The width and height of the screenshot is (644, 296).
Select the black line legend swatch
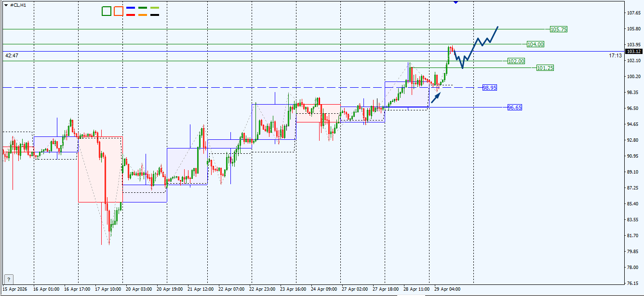[x=155, y=15]
